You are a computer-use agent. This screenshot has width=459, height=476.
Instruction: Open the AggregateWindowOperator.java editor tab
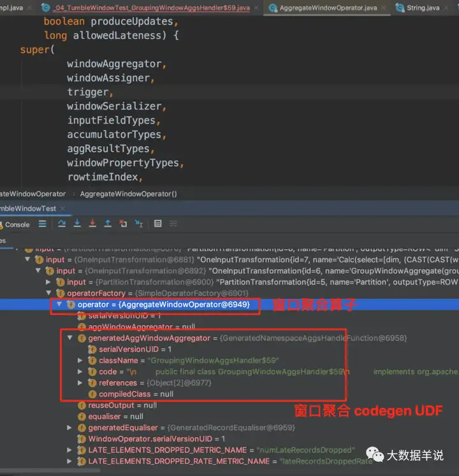pos(328,8)
